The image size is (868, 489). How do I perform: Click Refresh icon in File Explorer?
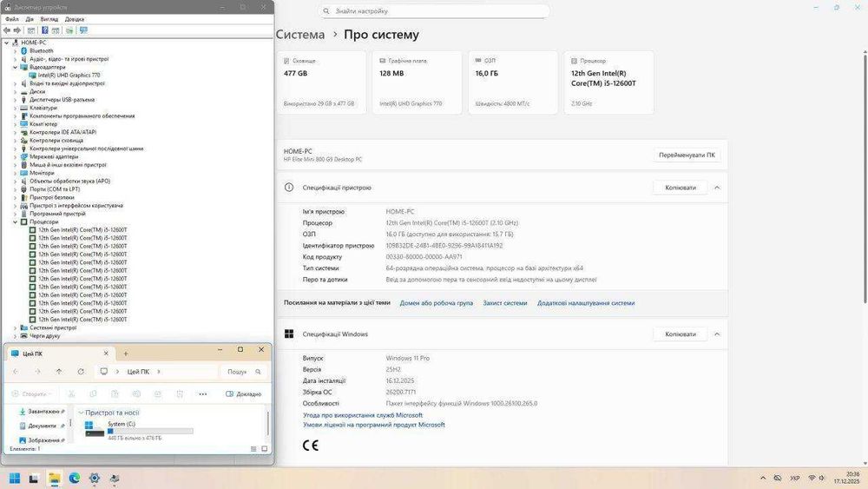(81, 372)
